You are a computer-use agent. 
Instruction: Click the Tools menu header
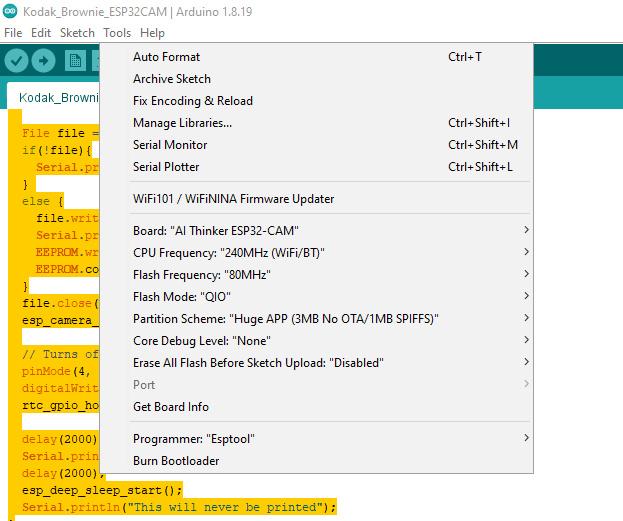(x=117, y=33)
